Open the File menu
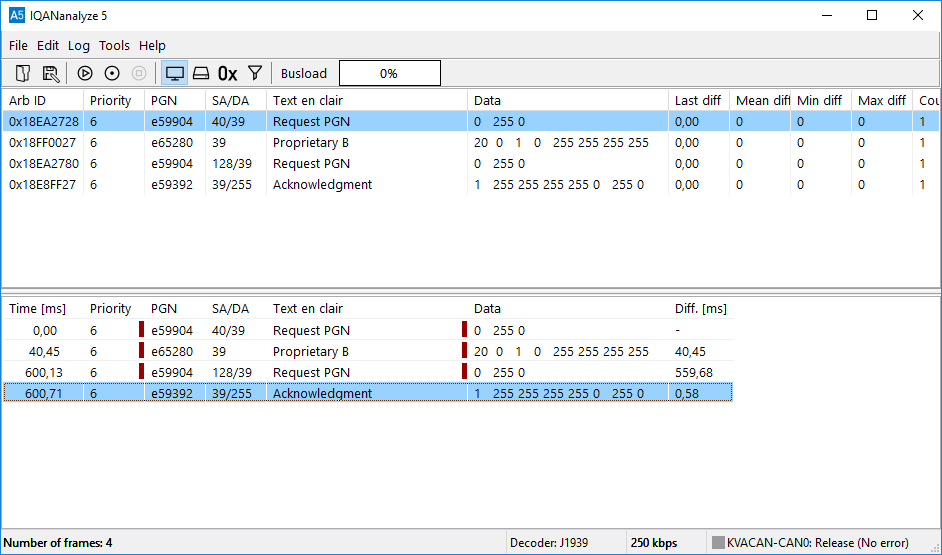This screenshot has width=942, height=555. tap(18, 45)
